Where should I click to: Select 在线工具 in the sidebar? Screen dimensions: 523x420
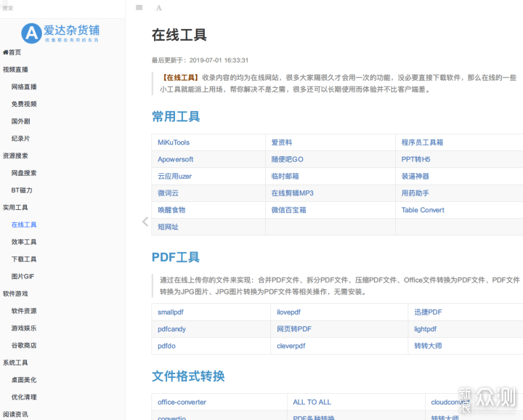[x=24, y=225]
